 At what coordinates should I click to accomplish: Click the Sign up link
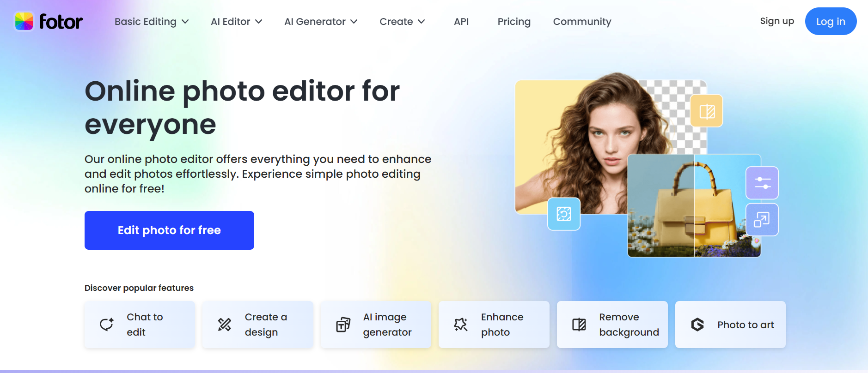[777, 21]
